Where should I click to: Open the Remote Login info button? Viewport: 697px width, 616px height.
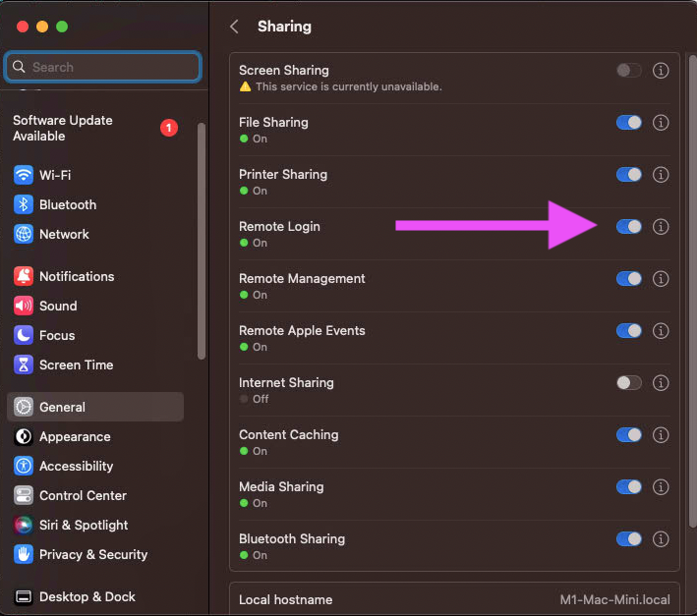pos(661,227)
